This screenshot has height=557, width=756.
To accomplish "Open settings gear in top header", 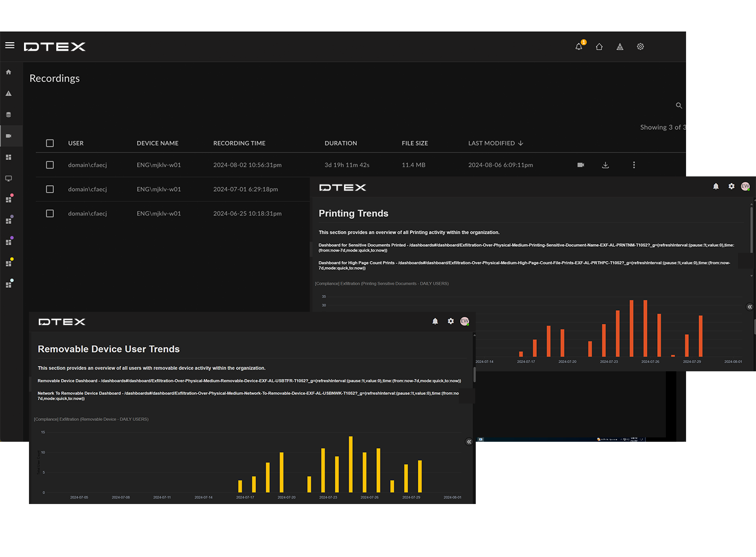I will 640,46.
